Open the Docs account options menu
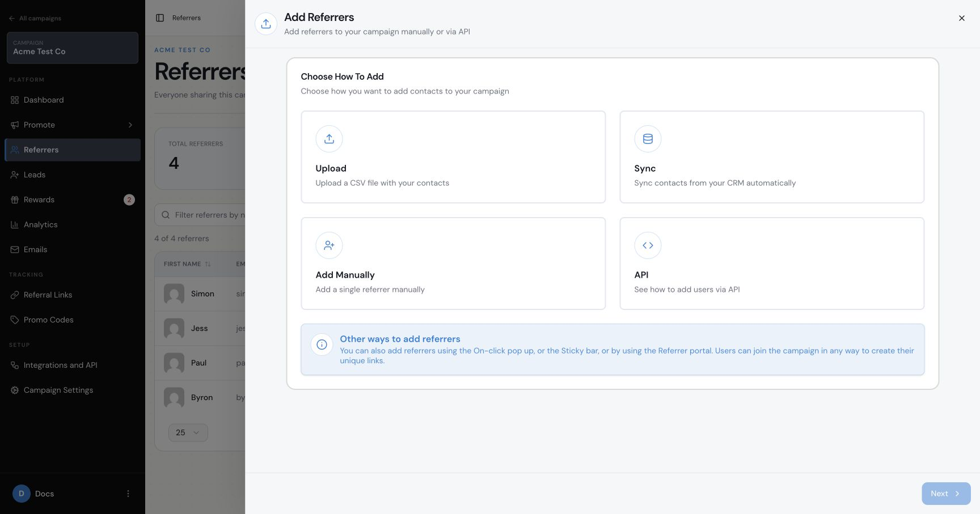Screen dimensions: 980x514 point(128,494)
